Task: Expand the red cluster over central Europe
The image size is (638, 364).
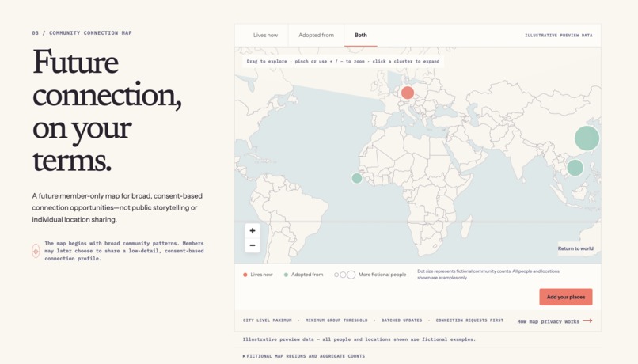Action: tap(408, 93)
